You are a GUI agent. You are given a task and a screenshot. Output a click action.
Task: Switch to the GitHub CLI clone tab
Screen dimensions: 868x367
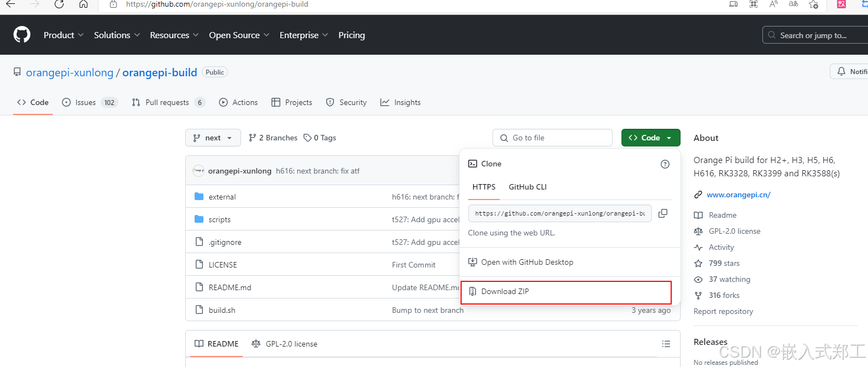[527, 187]
